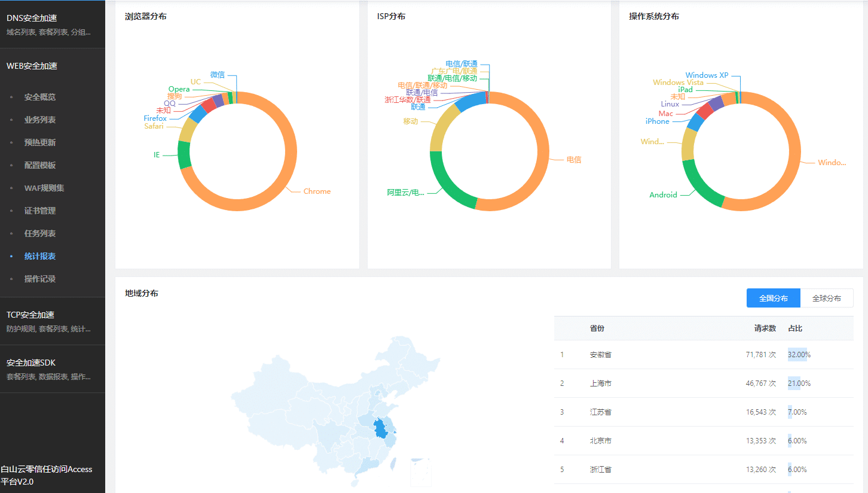This screenshot has height=493, width=868.
Task: Open the 安全概览 sidebar menu item
Action: pos(40,97)
